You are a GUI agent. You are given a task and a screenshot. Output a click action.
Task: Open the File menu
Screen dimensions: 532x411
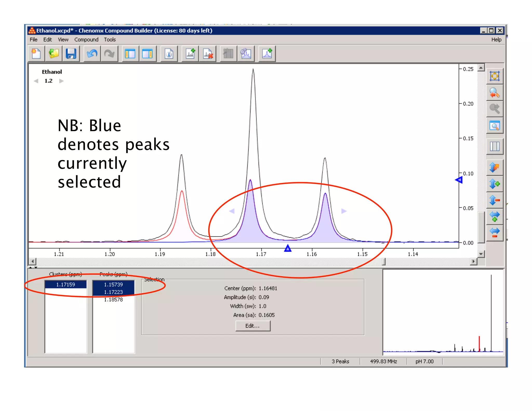(x=34, y=39)
